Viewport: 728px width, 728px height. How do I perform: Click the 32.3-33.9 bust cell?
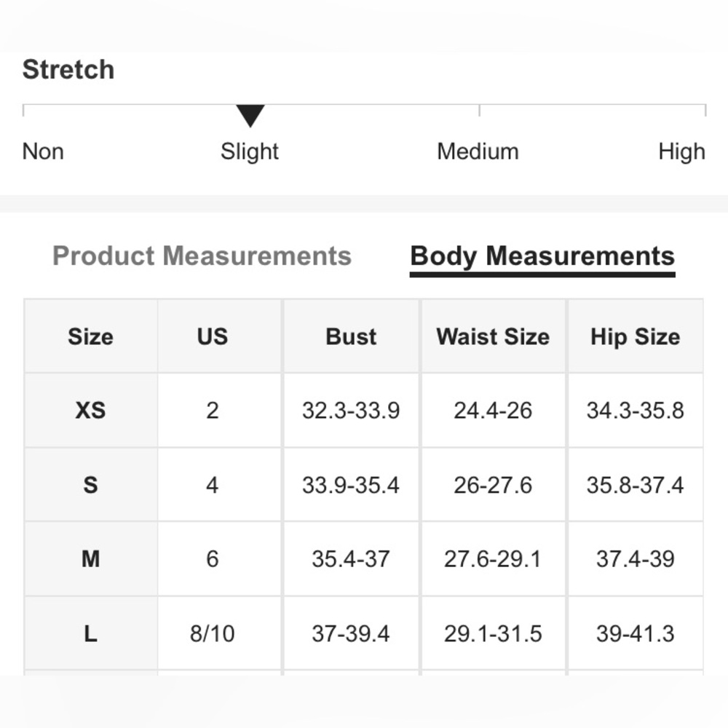[351, 411]
